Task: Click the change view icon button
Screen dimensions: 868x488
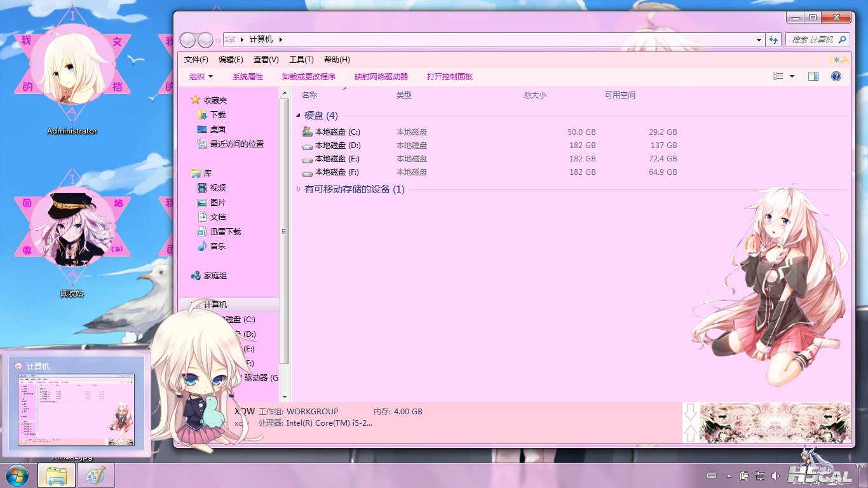Action: pyautogui.click(x=778, y=76)
